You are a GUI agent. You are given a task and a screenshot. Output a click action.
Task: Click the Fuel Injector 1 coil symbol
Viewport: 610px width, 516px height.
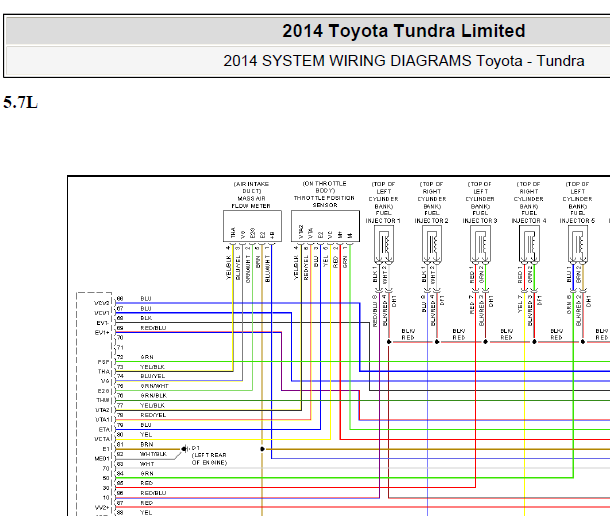[x=384, y=244]
